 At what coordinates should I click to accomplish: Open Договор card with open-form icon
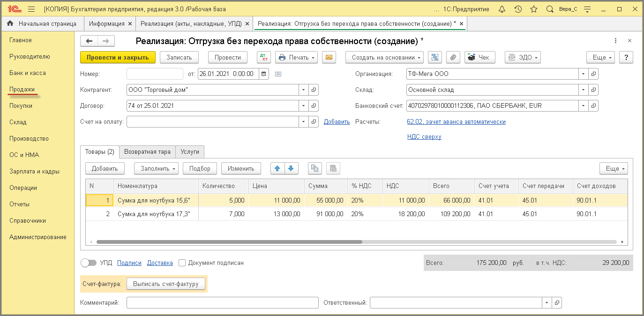(x=314, y=105)
